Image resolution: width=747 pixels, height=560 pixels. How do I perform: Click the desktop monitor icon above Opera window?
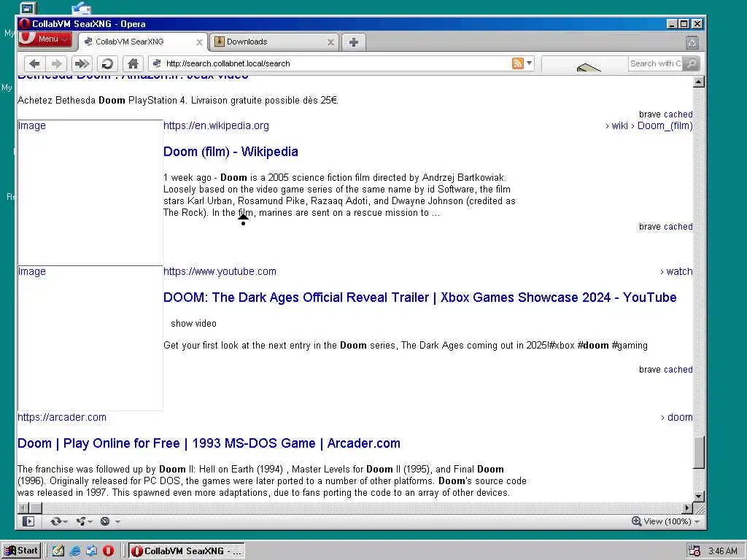coord(28,8)
